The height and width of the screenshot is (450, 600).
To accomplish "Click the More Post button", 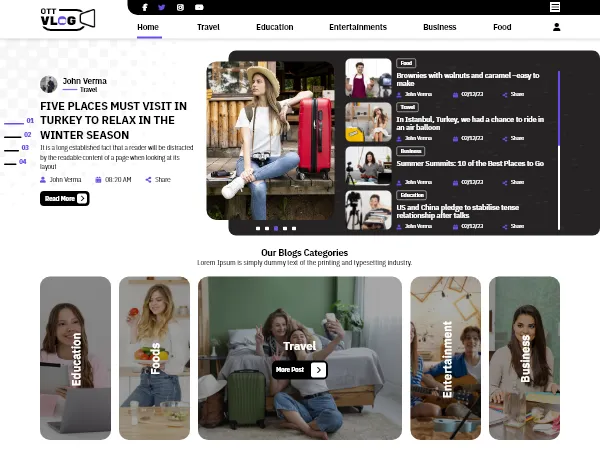I will coord(300,370).
